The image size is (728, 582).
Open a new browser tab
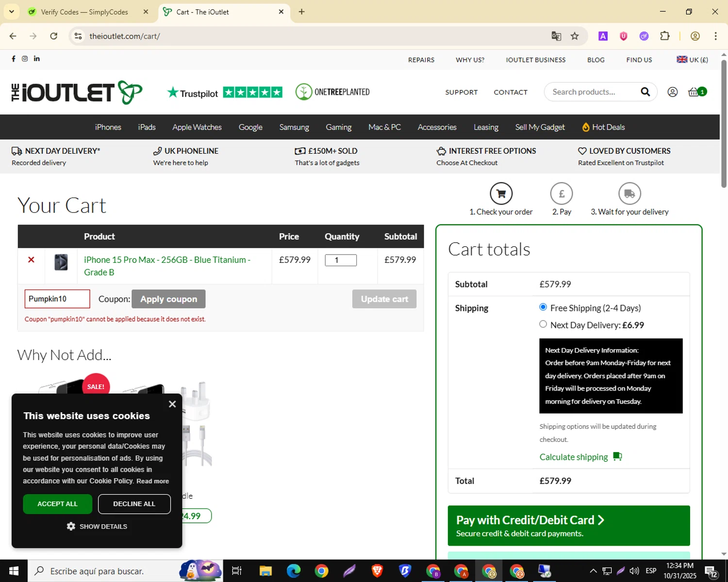click(301, 12)
